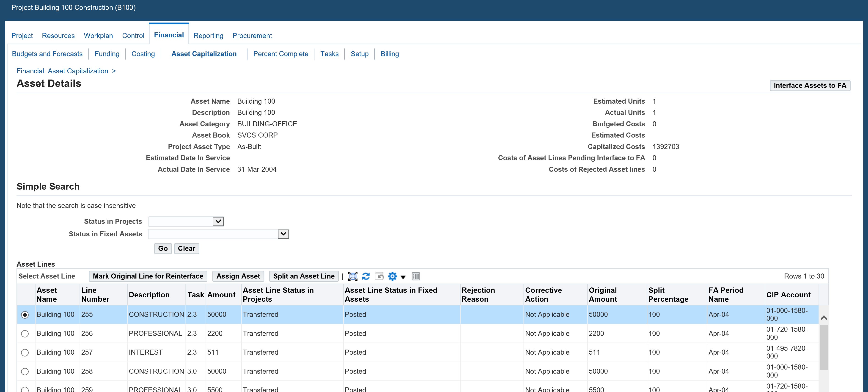Open the blue gear settings icon
Viewport: 868px width, 392px height.
[392, 276]
